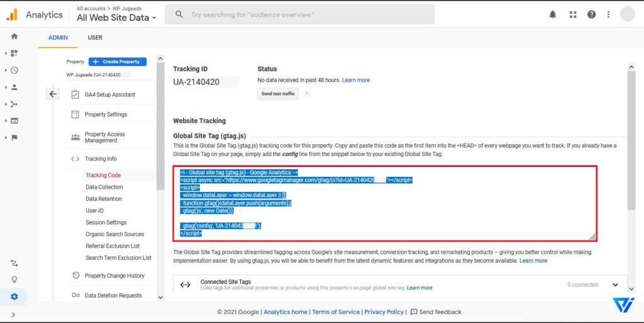Open Behavior icon in sidebar

14,121
